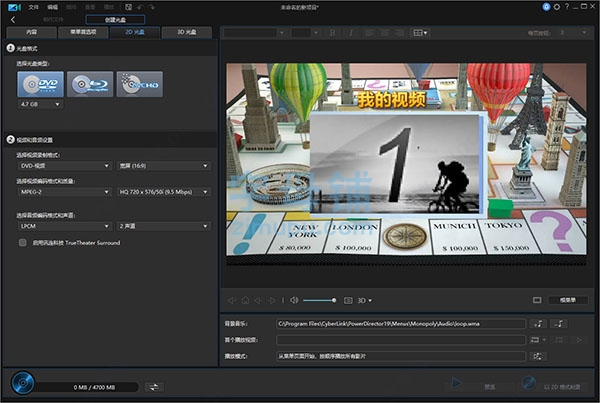The image size is (600, 403).
Task: Select the Blu-ray disc type
Action: (90, 84)
